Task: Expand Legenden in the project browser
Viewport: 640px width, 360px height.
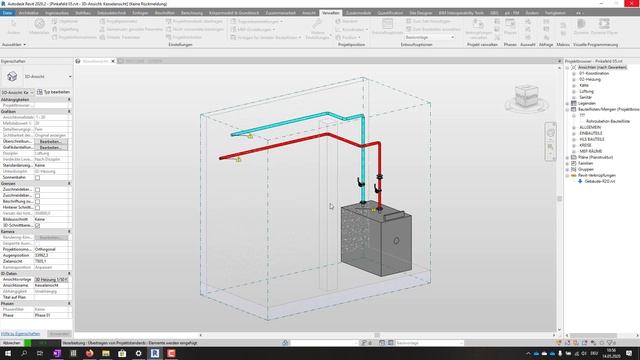Action: (x=567, y=103)
